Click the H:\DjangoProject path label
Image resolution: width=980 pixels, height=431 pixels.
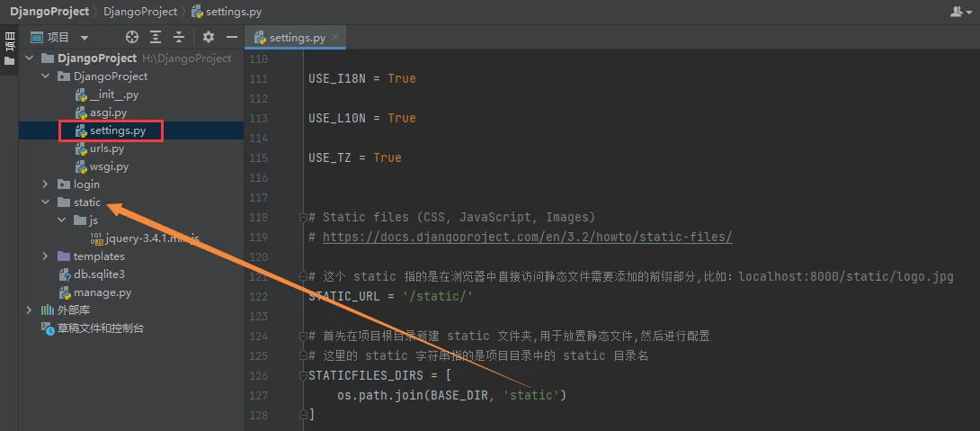click(187, 58)
